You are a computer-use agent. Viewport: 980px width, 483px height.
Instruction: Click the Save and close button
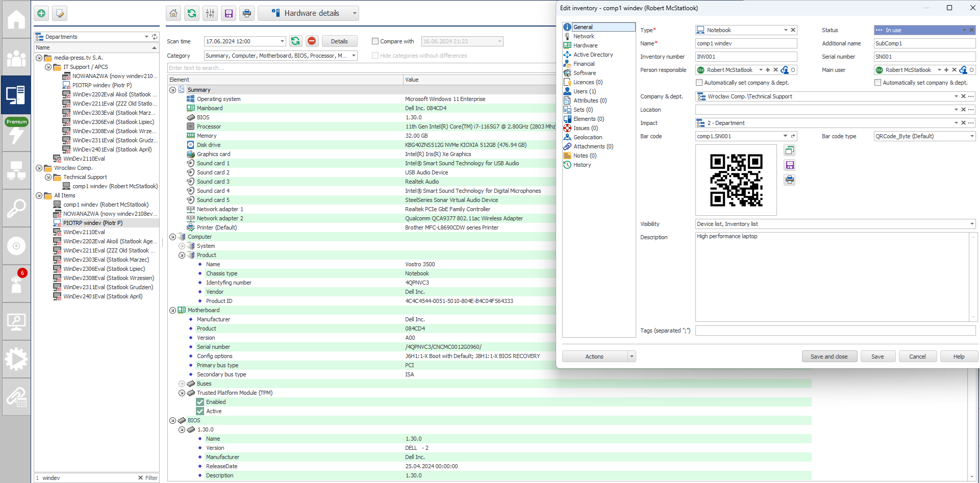pyautogui.click(x=828, y=357)
